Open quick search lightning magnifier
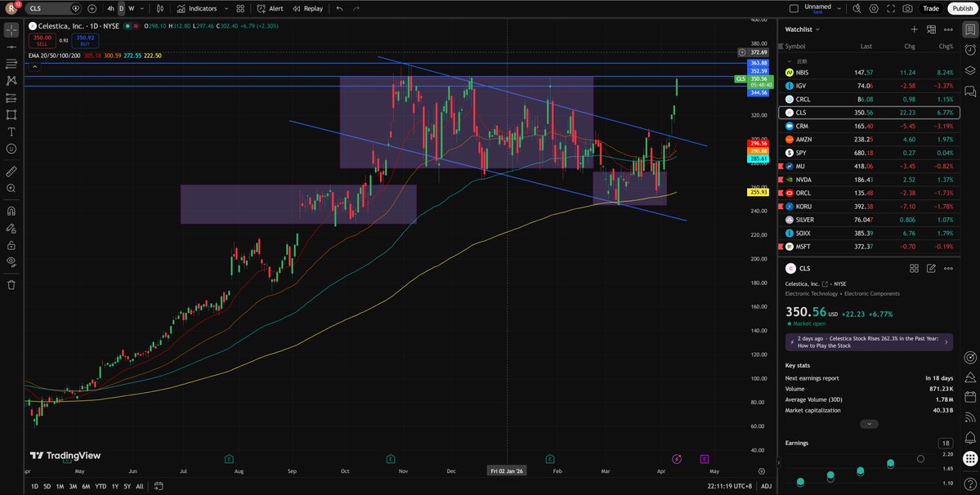The image size is (980, 495). [857, 9]
